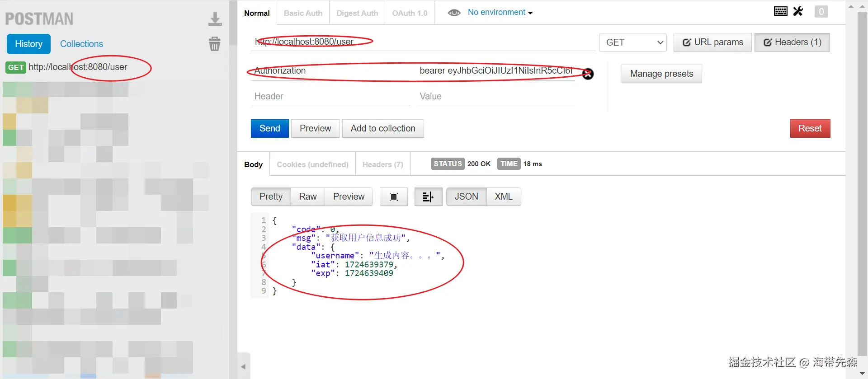Select Preview response view
The width and height of the screenshot is (868, 379).
[x=349, y=197]
